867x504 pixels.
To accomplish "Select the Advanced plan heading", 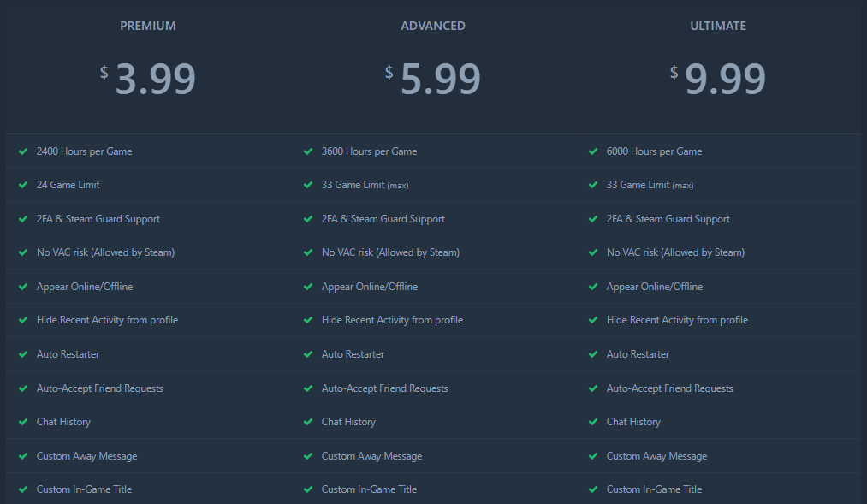I will point(433,26).
